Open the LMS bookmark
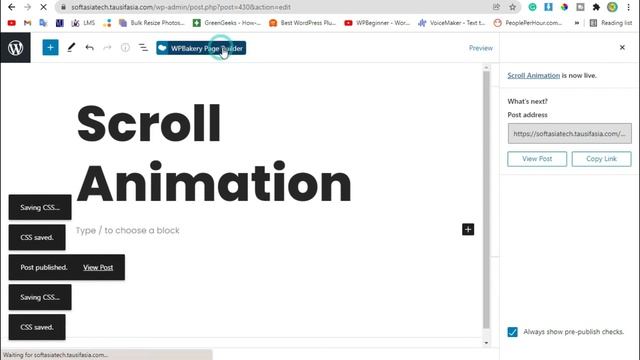 click(83, 23)
